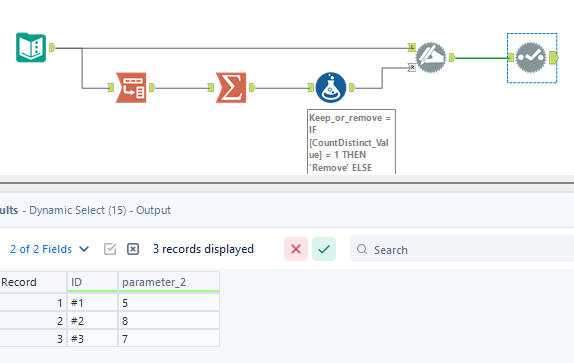The image size is (574, 363).
Task: Open the Keep_or_remove formula annotation
Action: pos(351,142)
